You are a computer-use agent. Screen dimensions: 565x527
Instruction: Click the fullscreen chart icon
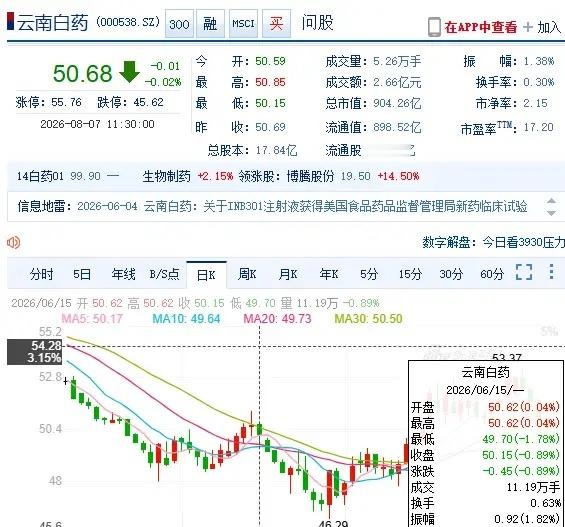tap(524, 272)
